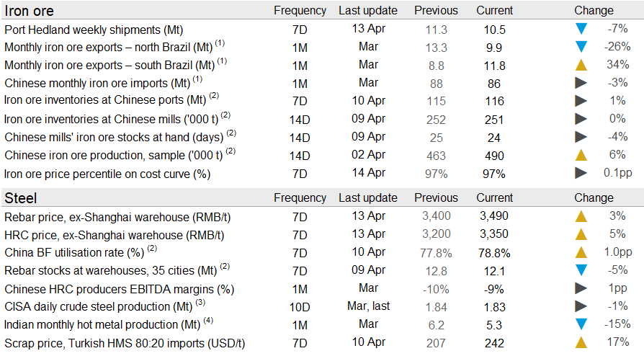The height and width of the screenshot is (356, 644).
Task: Click the gray arrow for inventories at Chinese ports
Action: [581, 101]
